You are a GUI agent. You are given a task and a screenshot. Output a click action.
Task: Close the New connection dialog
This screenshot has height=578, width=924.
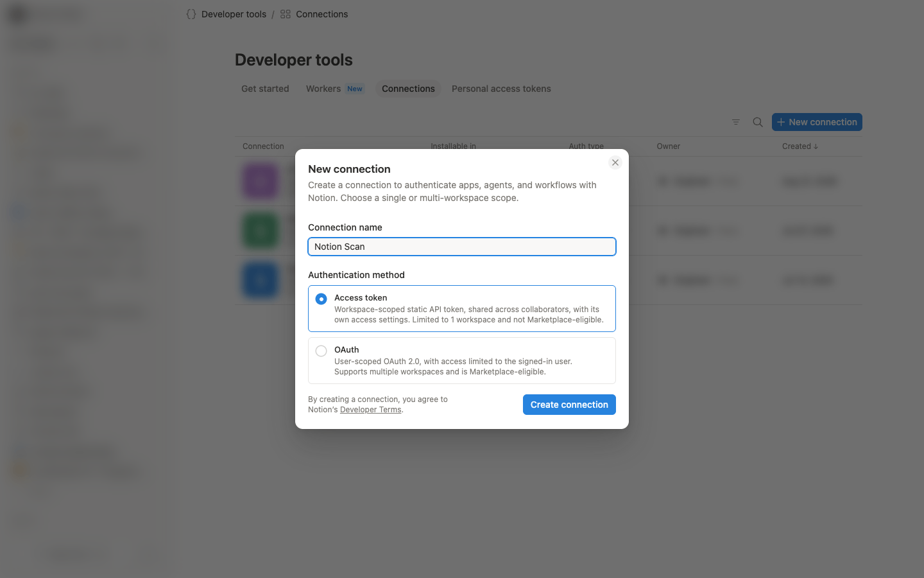pos(615,162)
